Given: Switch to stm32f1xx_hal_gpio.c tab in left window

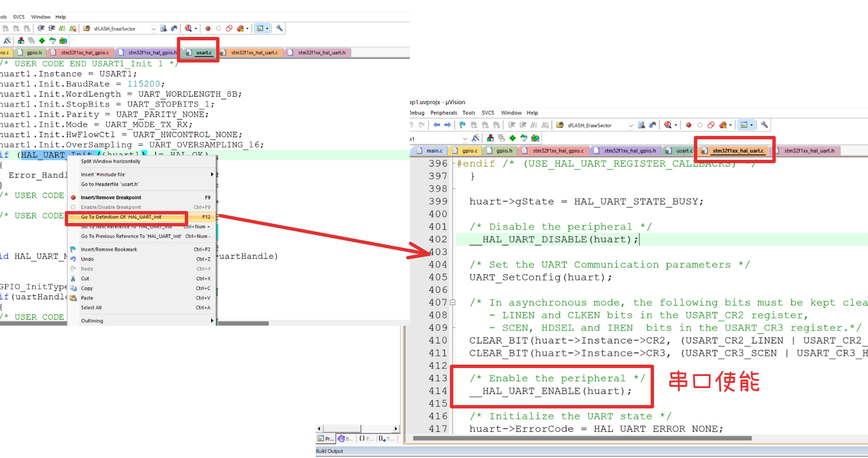Looking at the screenshot, I should coord(80,52).
